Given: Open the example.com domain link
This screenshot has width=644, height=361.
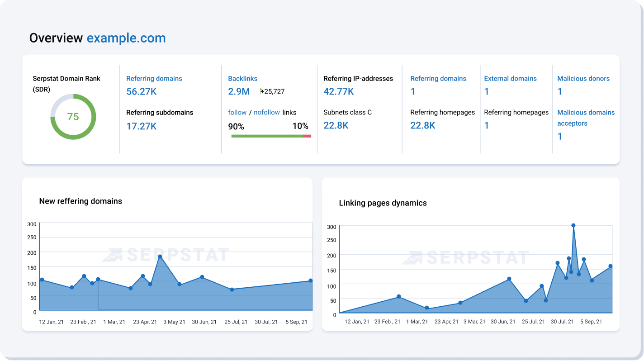Looking at the screenshot, I should pyautogui.click(x=126, y=38).
